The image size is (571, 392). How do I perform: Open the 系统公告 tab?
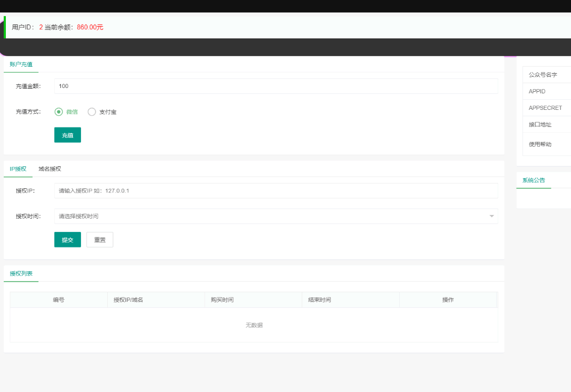[x=534, y=180]
